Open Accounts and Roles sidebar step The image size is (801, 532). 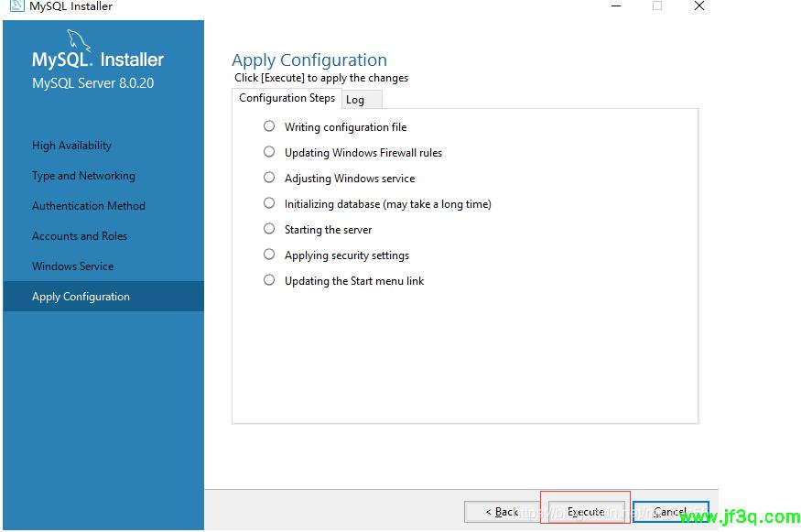[79, 236]
